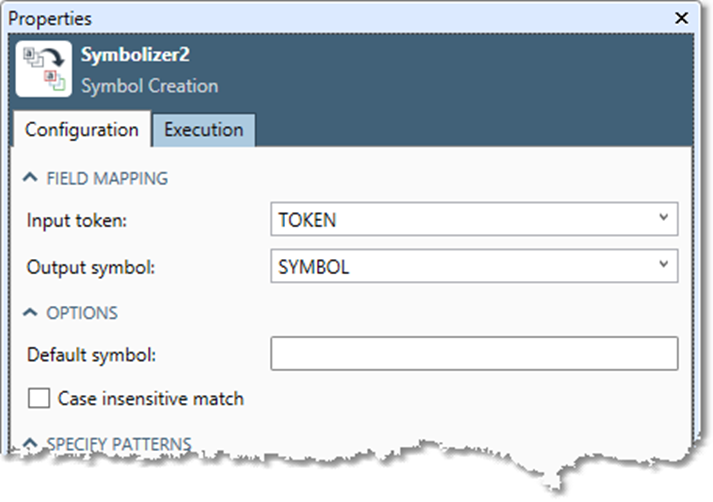Collapse the FIELD MAPPING section chevron
This screenshot has width=713, height=502.
[31, 179]
